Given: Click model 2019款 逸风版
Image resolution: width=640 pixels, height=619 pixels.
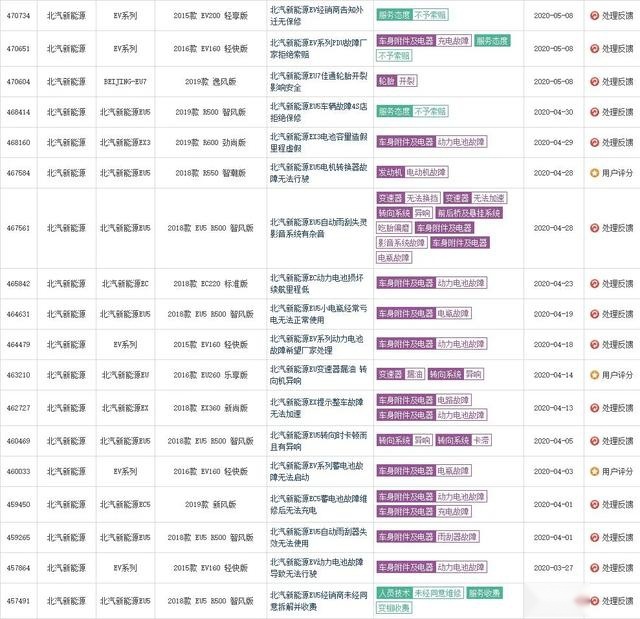Looking at the screenshot, I should tap(211, 82).
